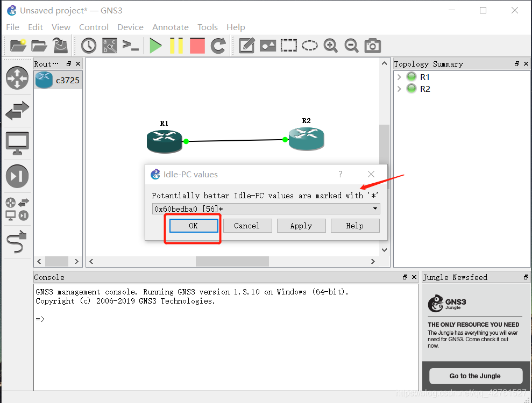The width and height of the screenshot is (532, 403).
Task: Click the Save project icon
Action: pyautogui.click(x=60, y=46)
